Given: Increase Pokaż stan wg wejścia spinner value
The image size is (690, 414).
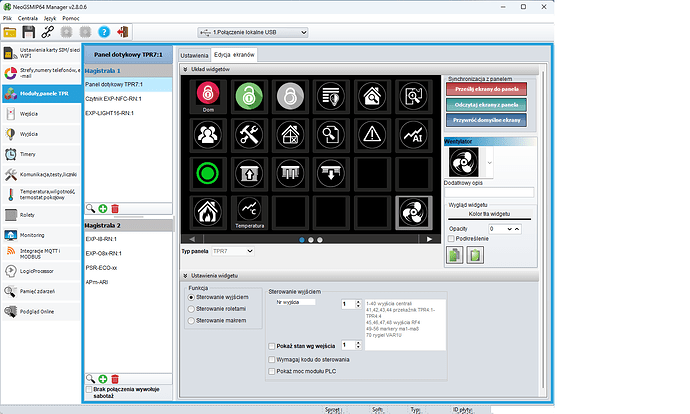Looking at the screenshot, I should [x=358, y=343].
